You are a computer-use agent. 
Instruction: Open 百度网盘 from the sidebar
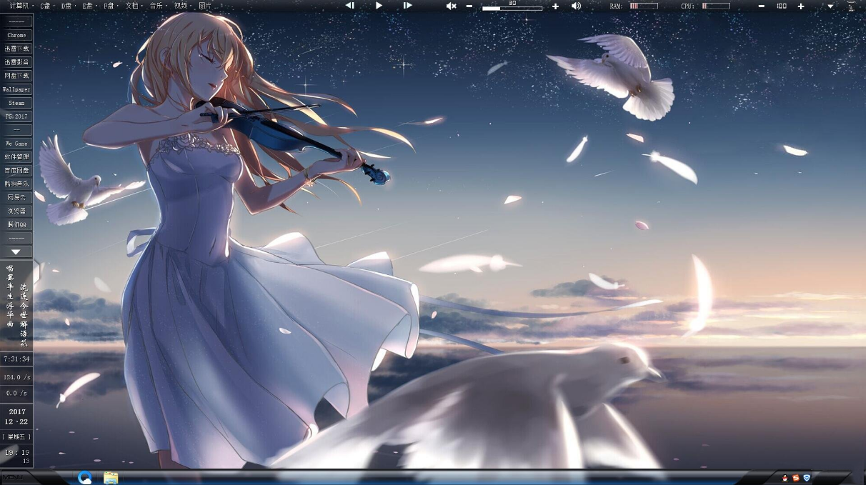click(x=16, y=171)
